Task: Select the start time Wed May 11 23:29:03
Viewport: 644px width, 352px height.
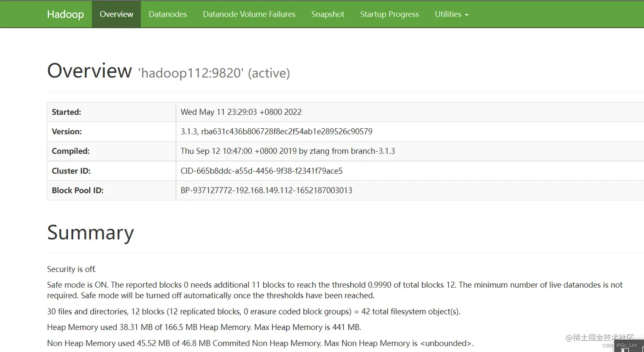Action: [241, 112]
